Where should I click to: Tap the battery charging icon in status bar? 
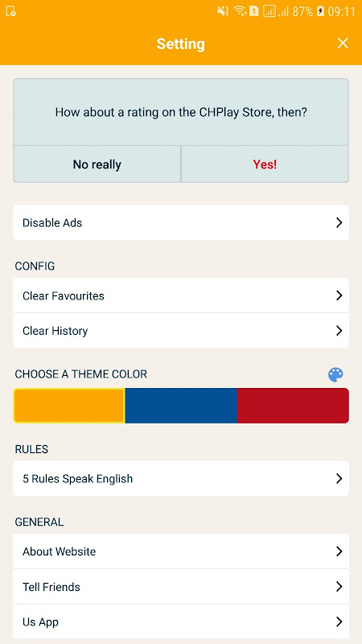click(320, 11)
